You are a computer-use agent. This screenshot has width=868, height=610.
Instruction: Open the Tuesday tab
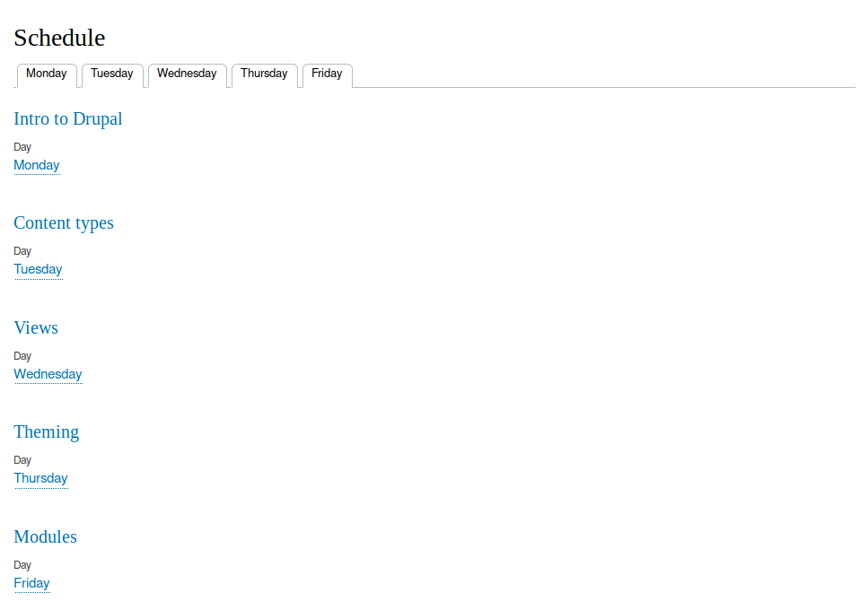[x=112, y=74]
